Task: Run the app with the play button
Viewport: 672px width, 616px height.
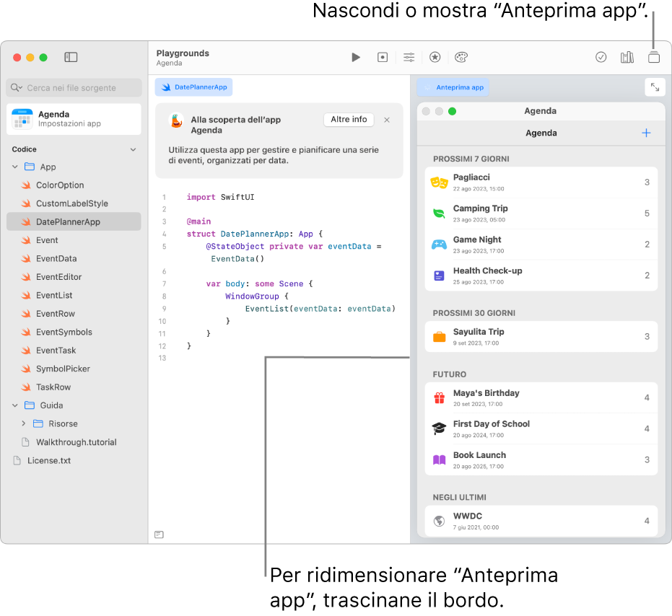Action: click(356, 57)
